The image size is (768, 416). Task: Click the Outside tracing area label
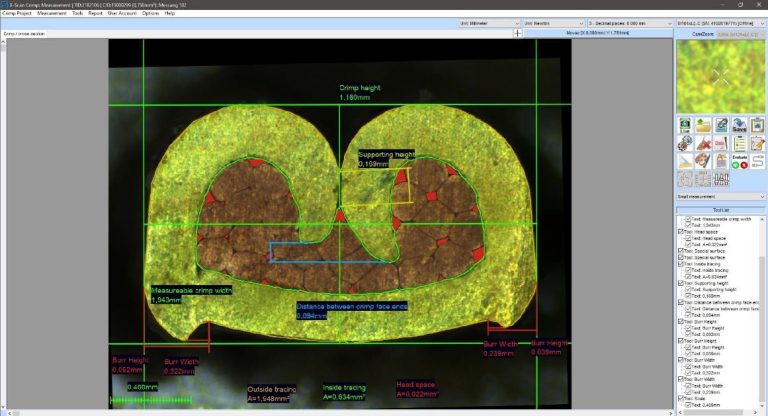(x=271, y=394)
